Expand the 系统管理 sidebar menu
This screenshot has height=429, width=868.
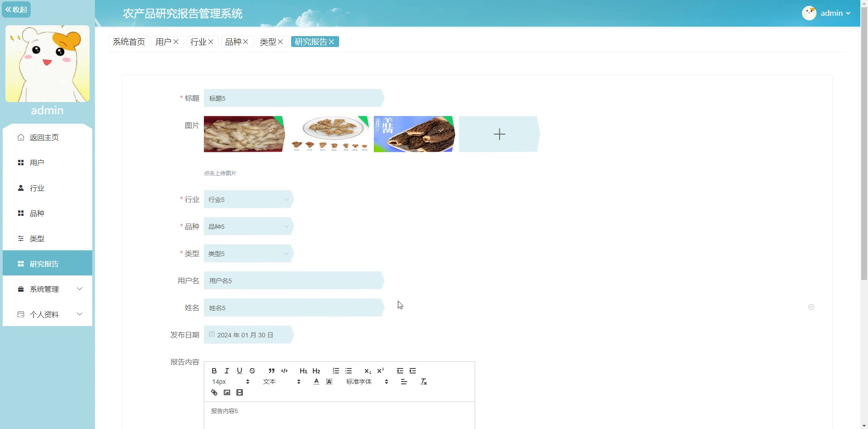(x=47, y=289)
